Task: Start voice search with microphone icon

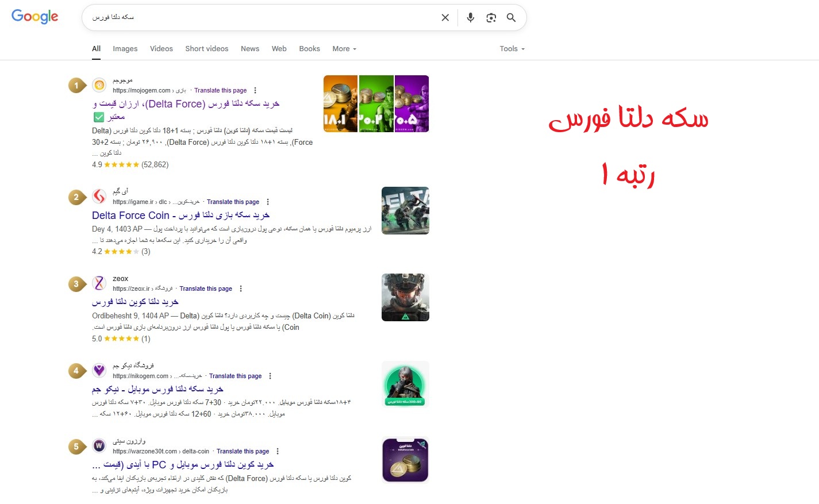Action: tap(470, 18)
